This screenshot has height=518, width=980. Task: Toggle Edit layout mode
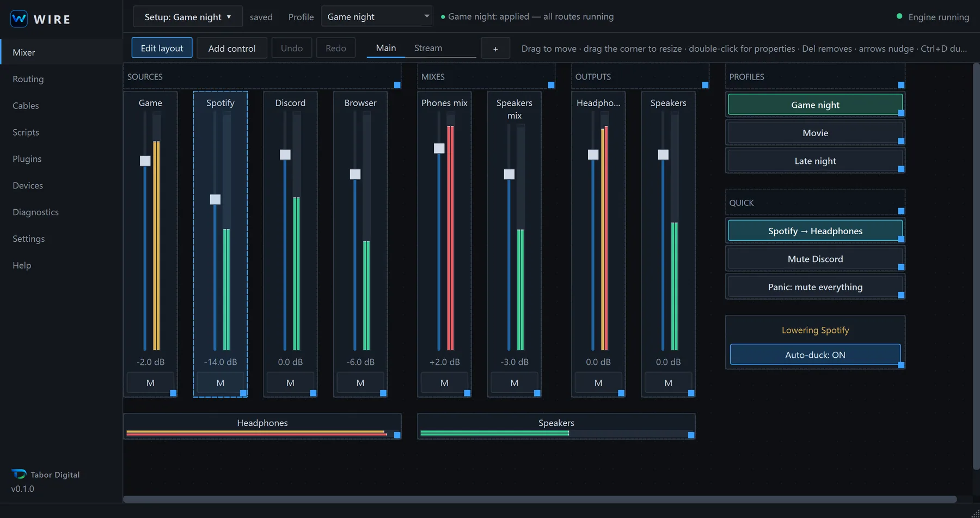162,48
